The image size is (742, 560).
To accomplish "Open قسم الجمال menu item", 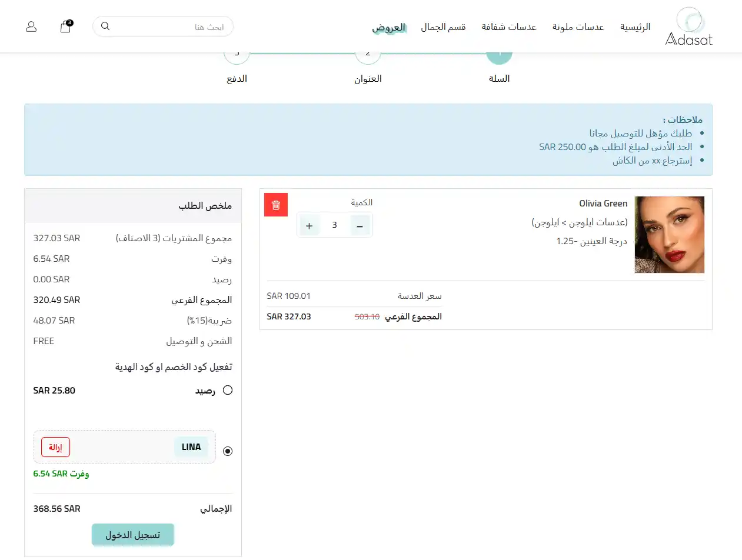I will tap(443, 27).
